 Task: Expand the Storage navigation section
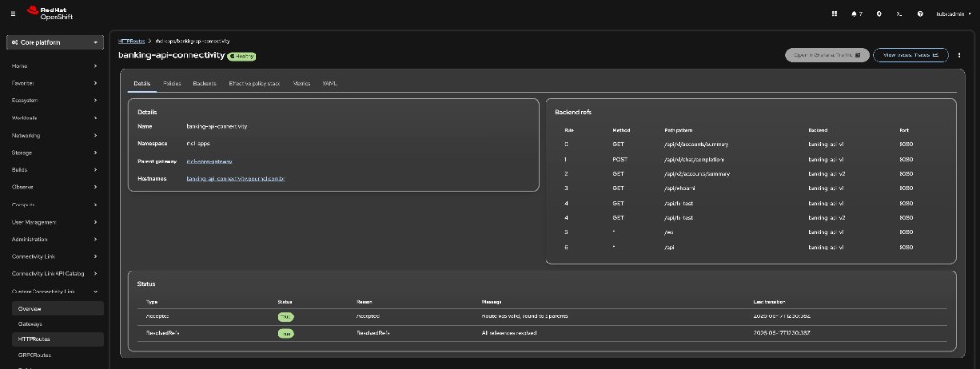point(55,152)
